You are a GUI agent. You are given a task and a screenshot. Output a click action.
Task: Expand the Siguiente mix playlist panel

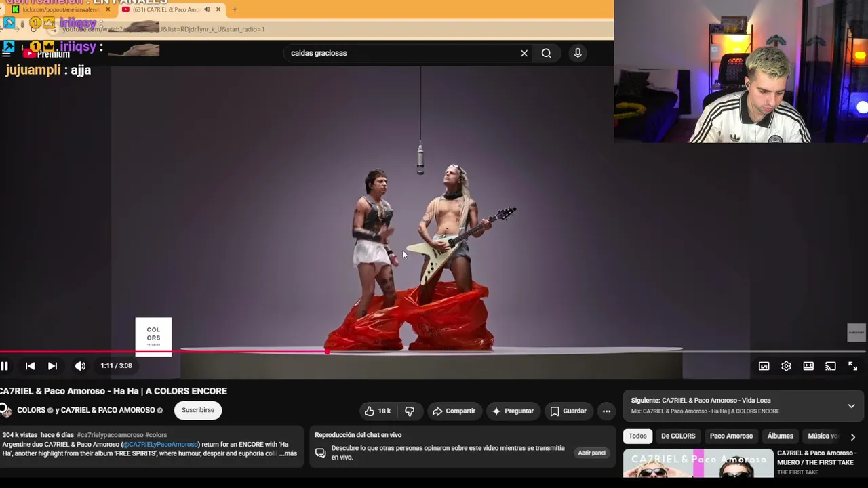click(851, 405)
